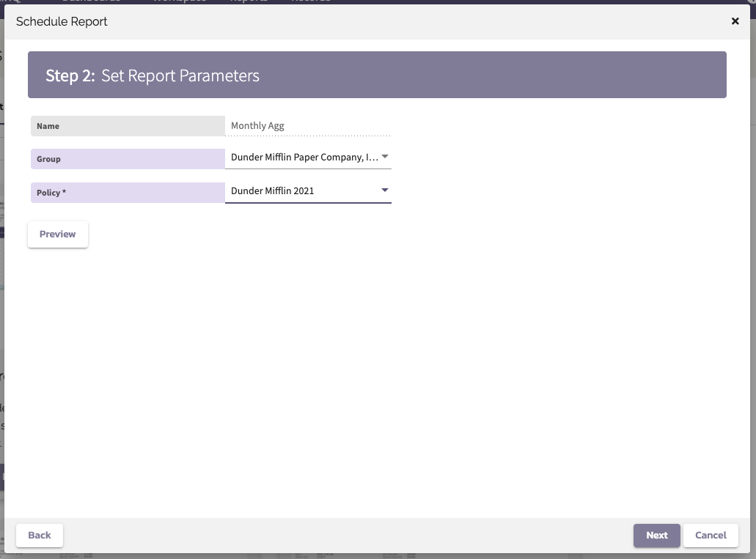This screenshot has width=756, height=559.
Task: Click the Policy dropdown arrow icon
Action: [384, 190]
